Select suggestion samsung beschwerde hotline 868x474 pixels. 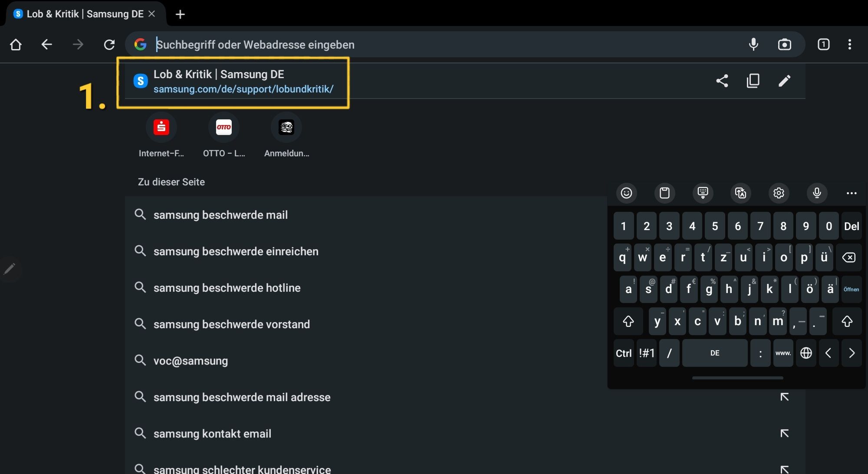point(366,288)
